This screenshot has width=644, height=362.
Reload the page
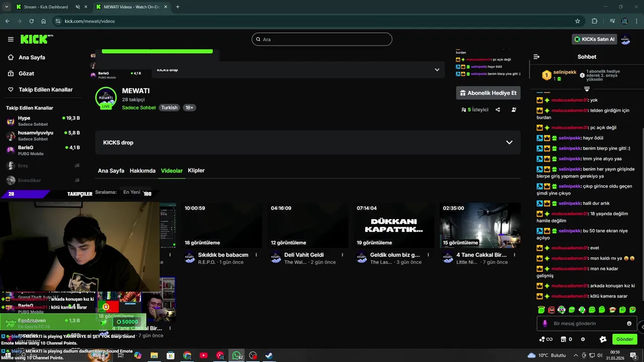[x=31, y=21]
